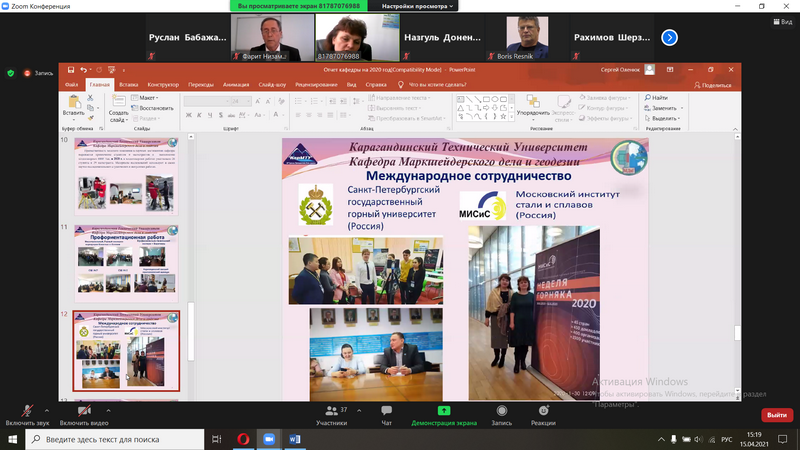This screenshot has width=800, height=450.
Task: Open Zoom Chat panel
Action: 386,415
